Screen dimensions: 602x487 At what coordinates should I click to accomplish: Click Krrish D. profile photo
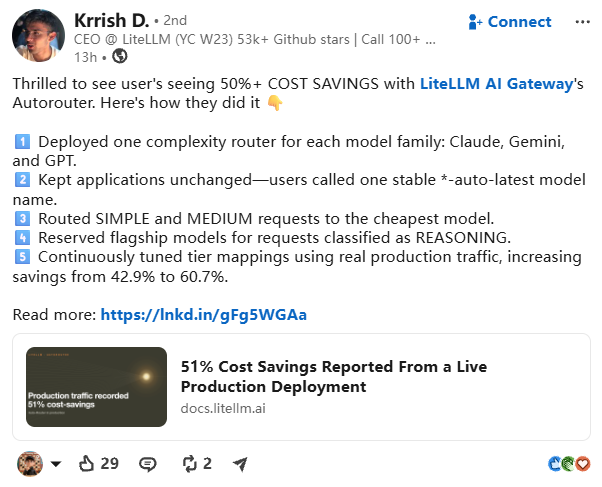pos(38,36)
